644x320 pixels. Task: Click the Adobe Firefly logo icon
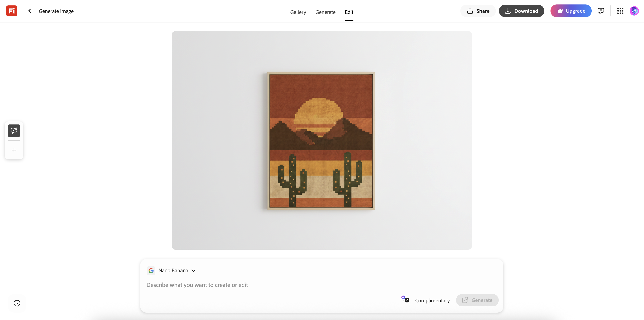pos(11,11)
